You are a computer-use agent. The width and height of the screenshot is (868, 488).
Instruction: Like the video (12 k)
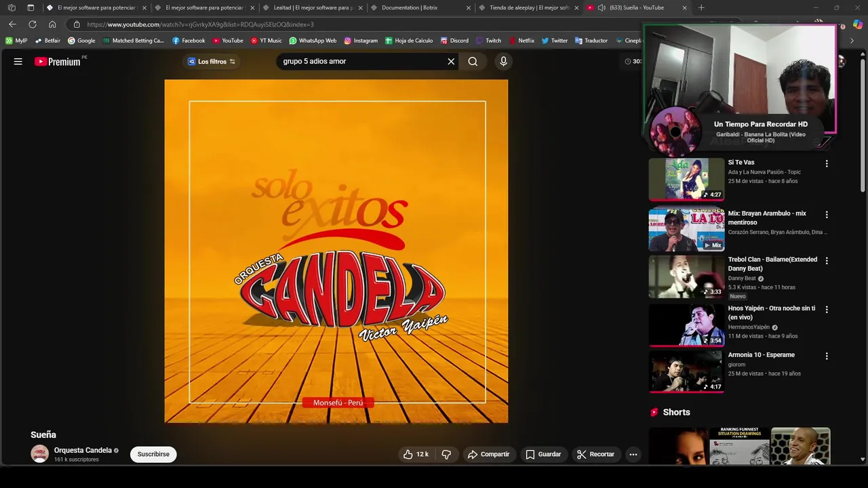coord(416,454)
